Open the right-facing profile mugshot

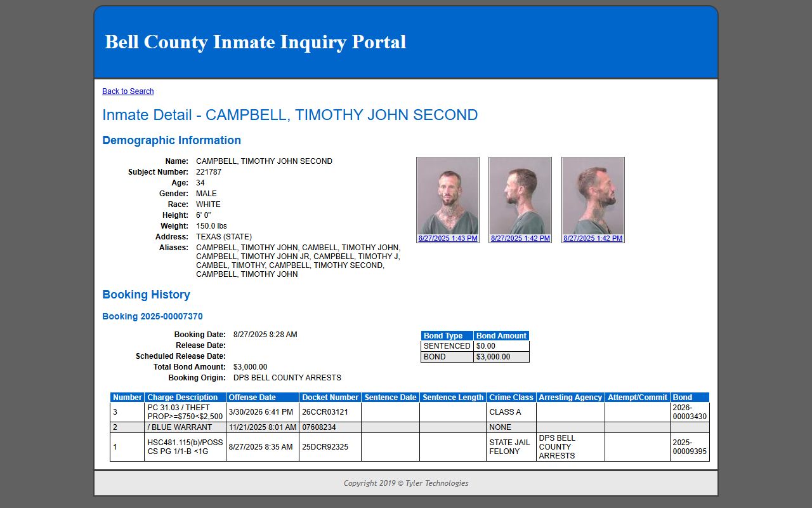[x=593, y=196]
